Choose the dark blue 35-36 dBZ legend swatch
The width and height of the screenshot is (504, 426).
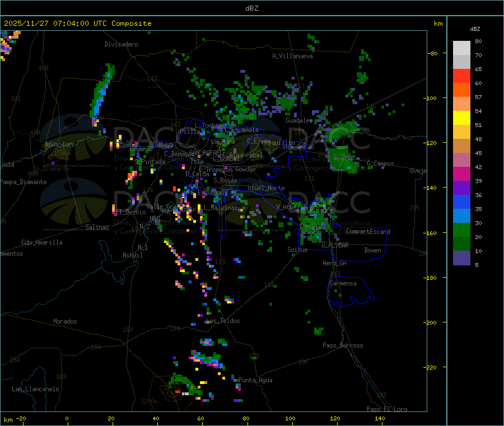pyautogui.click(x=461, y=202)
